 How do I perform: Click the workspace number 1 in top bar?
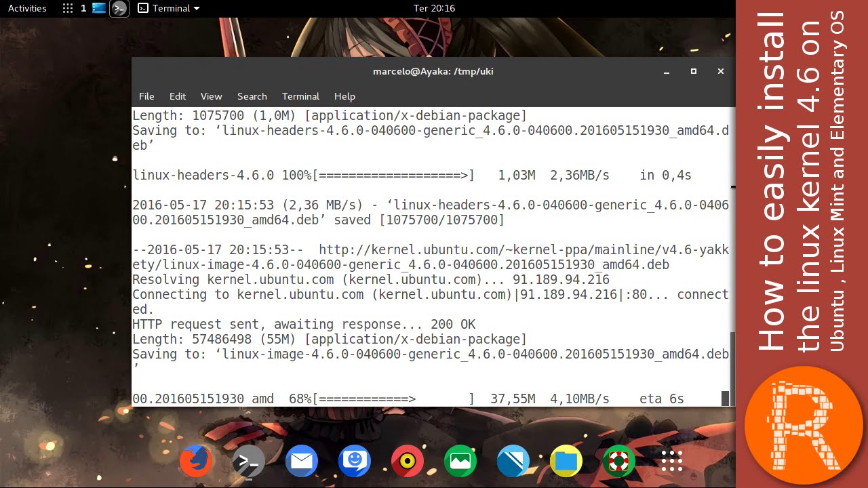(x=83, y=8)
